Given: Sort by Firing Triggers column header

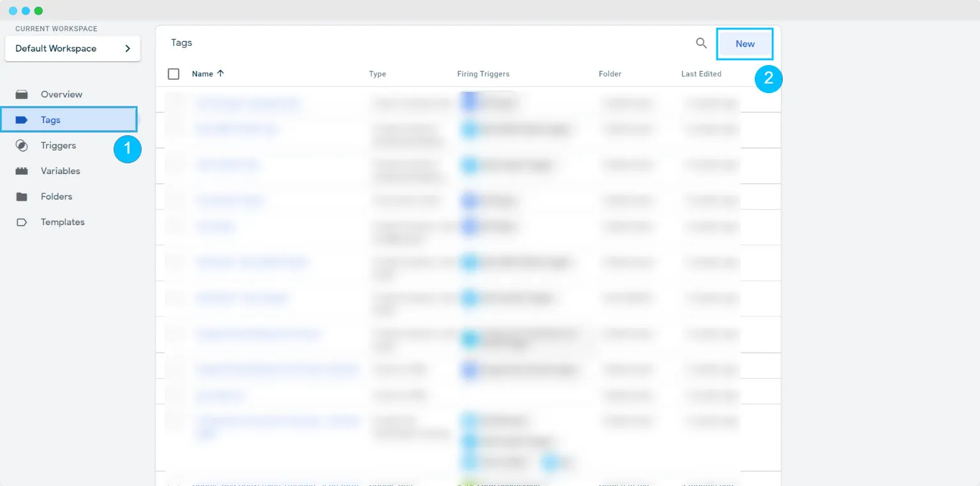Looking at the screenshot, I should 483,74.
